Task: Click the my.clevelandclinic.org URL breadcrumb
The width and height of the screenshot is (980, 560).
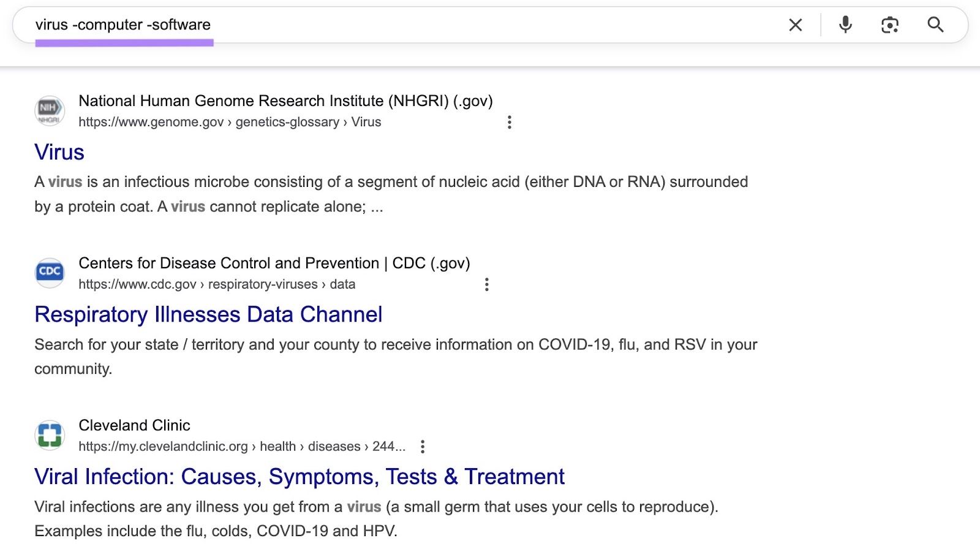Action: pos(242,447)
